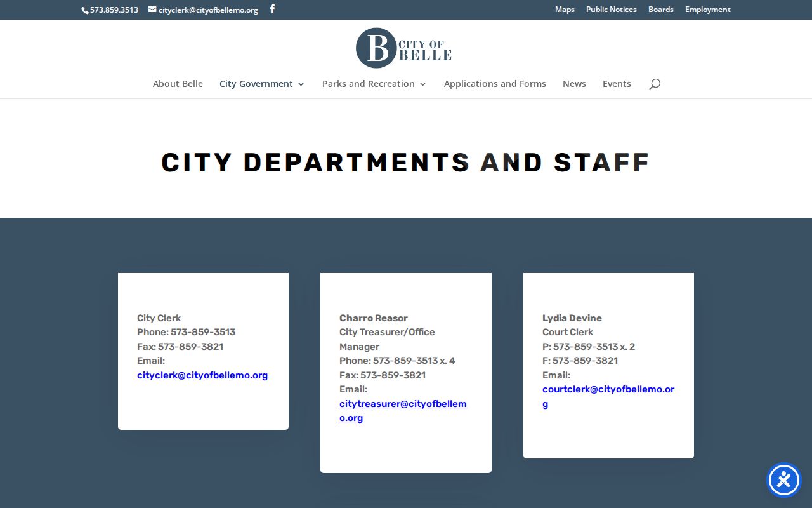Open Public Notices link

tap(612, 10)
